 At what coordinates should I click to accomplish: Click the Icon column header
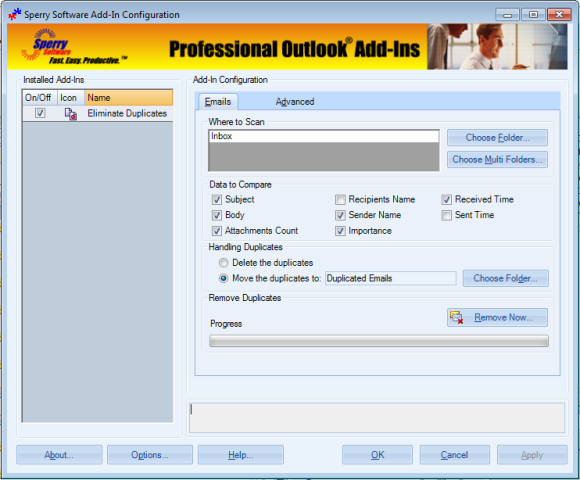71,98
